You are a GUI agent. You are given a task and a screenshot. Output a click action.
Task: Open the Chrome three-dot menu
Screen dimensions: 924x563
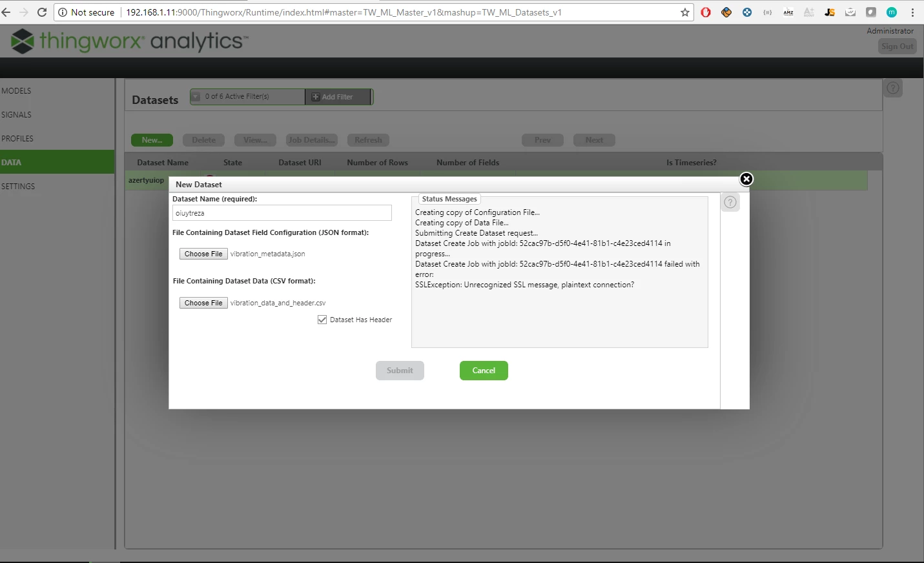(912, 12)
